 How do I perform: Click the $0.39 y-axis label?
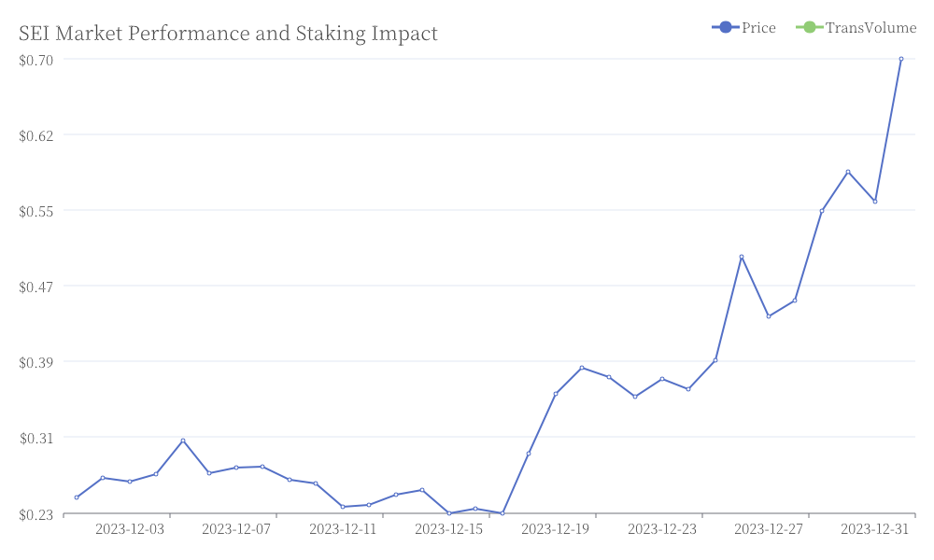point(36,362)
